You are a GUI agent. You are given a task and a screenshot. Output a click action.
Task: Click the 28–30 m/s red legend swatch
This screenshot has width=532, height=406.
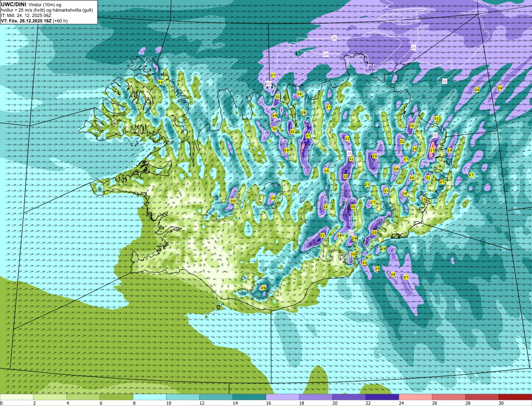[482, 397]
